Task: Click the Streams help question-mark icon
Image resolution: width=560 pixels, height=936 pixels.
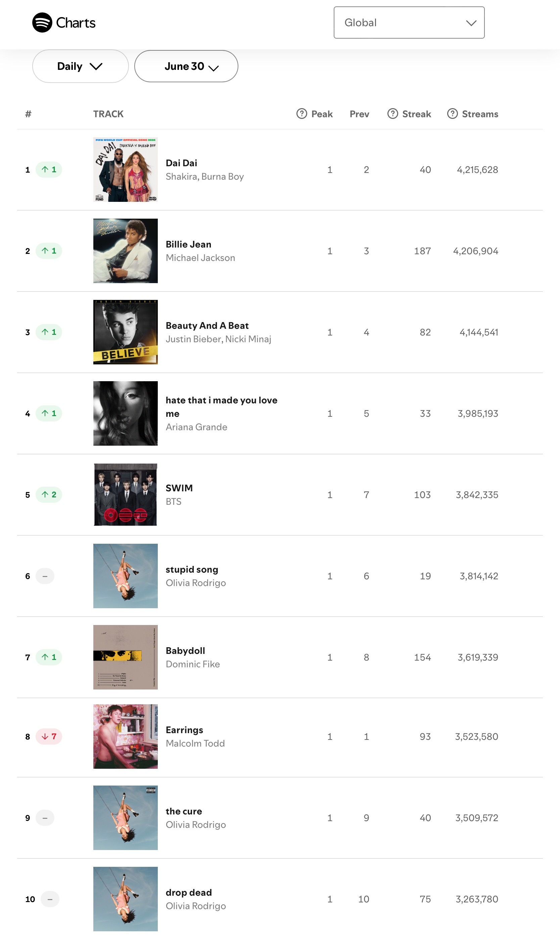Action: [x=452, y=114]
